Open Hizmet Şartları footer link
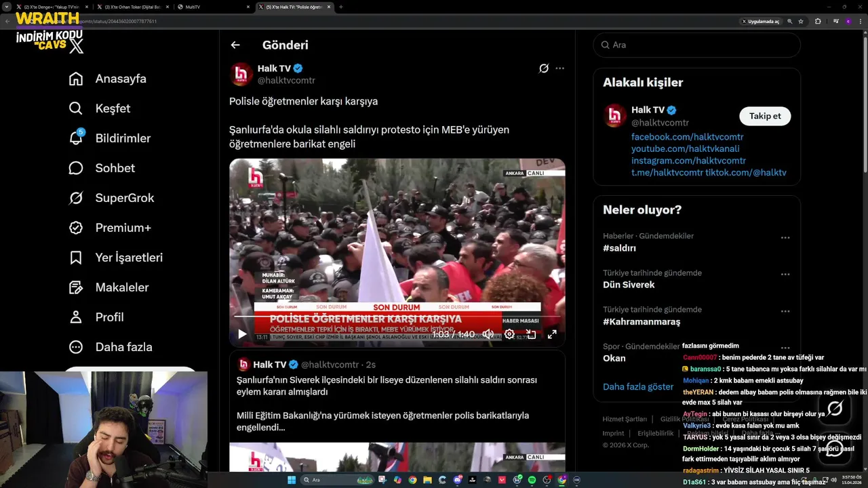Screen dimensions: 868x488 pyautogui.click(x=625, y=419)
